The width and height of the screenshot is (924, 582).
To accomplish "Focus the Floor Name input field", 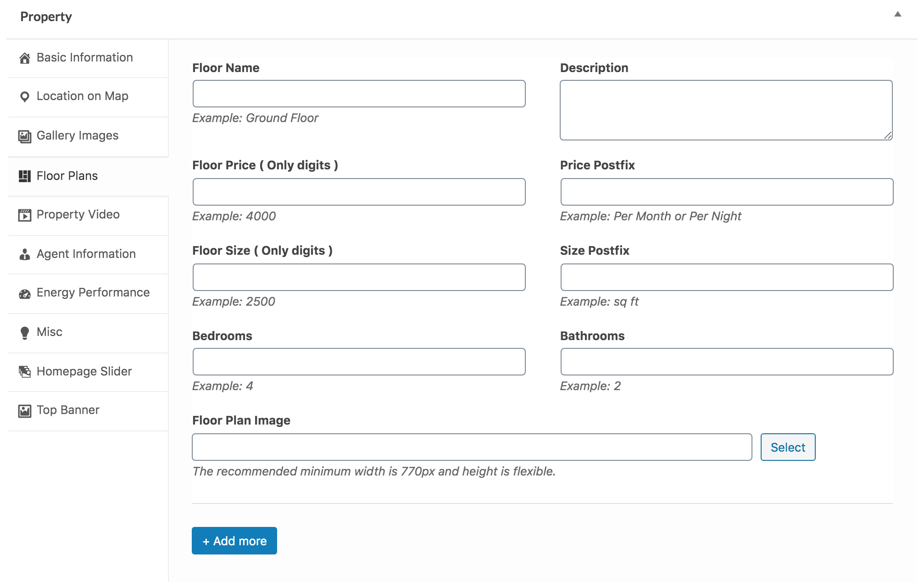I will pyautogui.click(x=359, y=94).
